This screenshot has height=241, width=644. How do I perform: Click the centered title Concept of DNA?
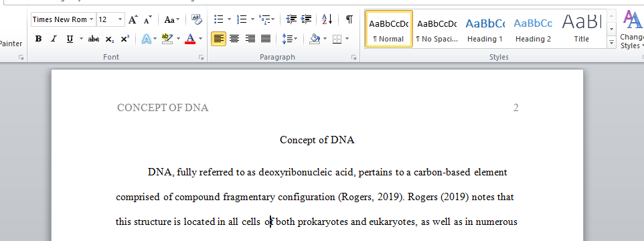[x=317, y=140]
